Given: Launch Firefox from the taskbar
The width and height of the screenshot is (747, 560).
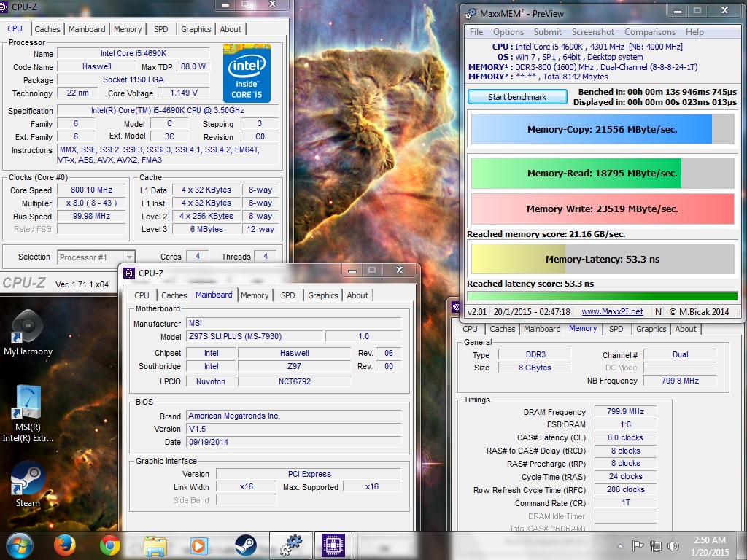Looking at the screenshot, I should pos(65,545).
